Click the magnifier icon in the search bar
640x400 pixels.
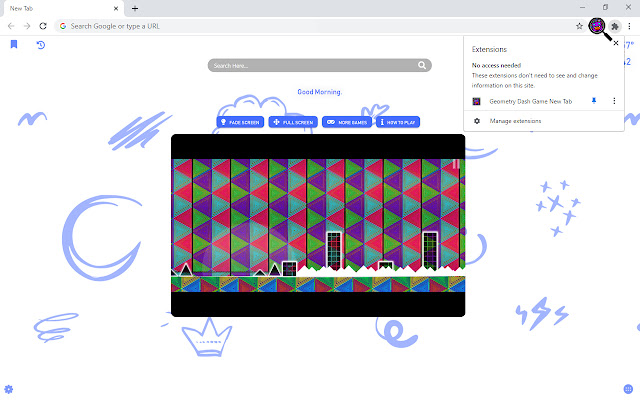click(422, 65)
